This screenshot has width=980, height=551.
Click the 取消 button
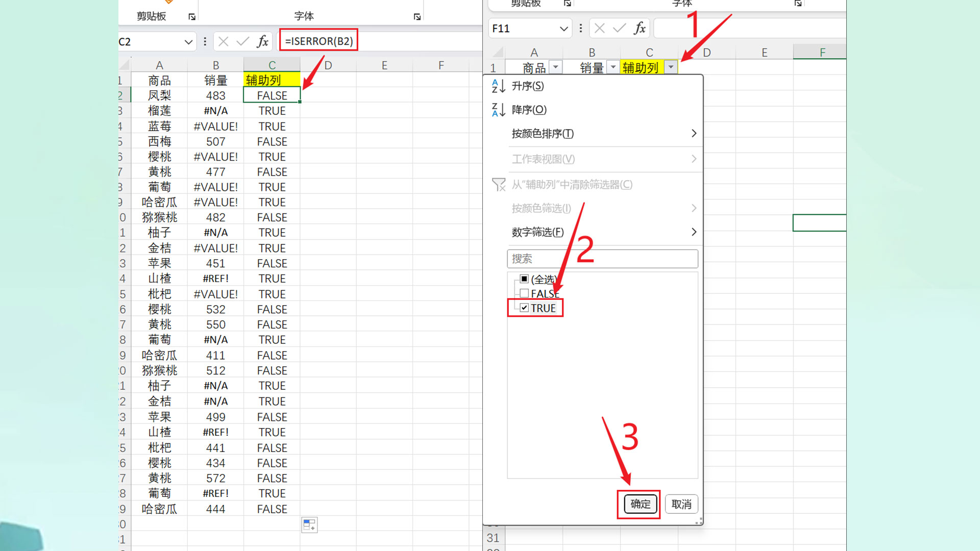click(681, 504)
